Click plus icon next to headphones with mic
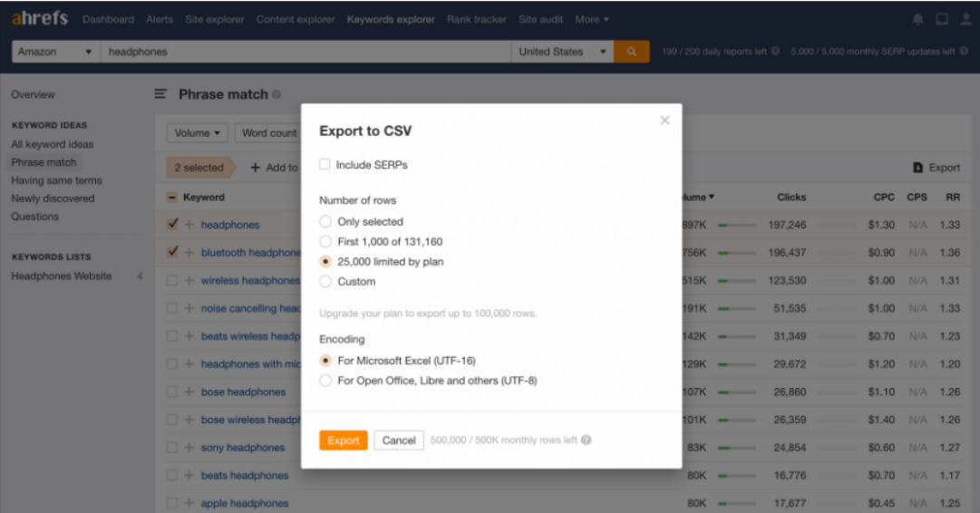 click(189, 363)
